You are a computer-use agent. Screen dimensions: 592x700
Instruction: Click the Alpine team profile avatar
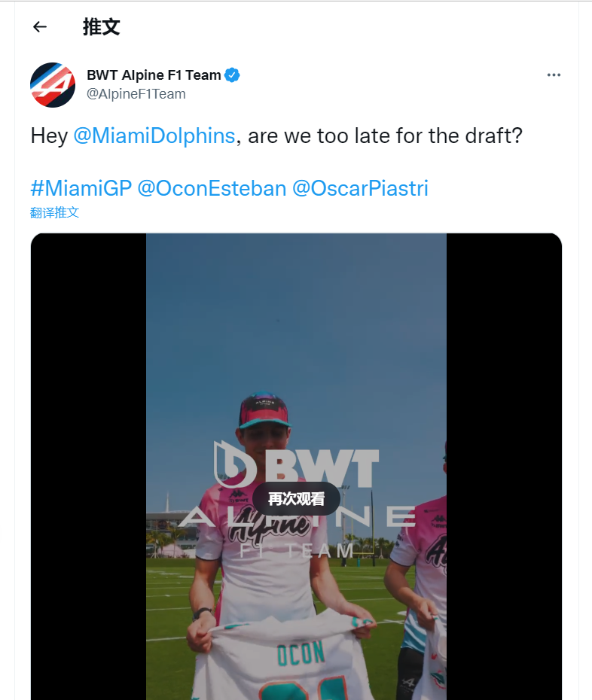[53, 84]
